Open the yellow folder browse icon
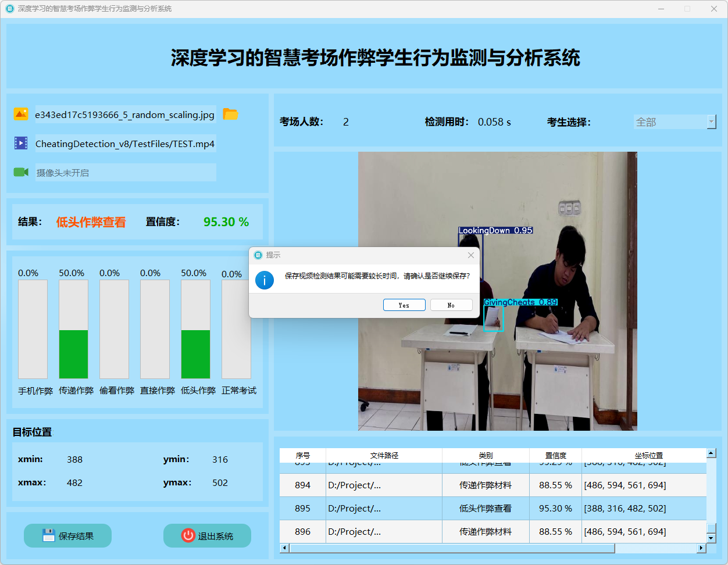728x565 pixels. pos(231,114)
